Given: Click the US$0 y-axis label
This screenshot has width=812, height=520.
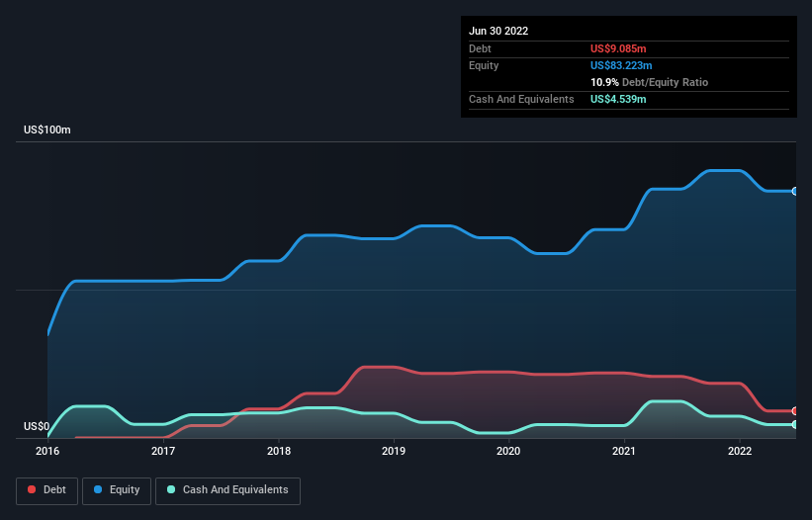Looking at the screenshot, I should (x=37, y=426).
